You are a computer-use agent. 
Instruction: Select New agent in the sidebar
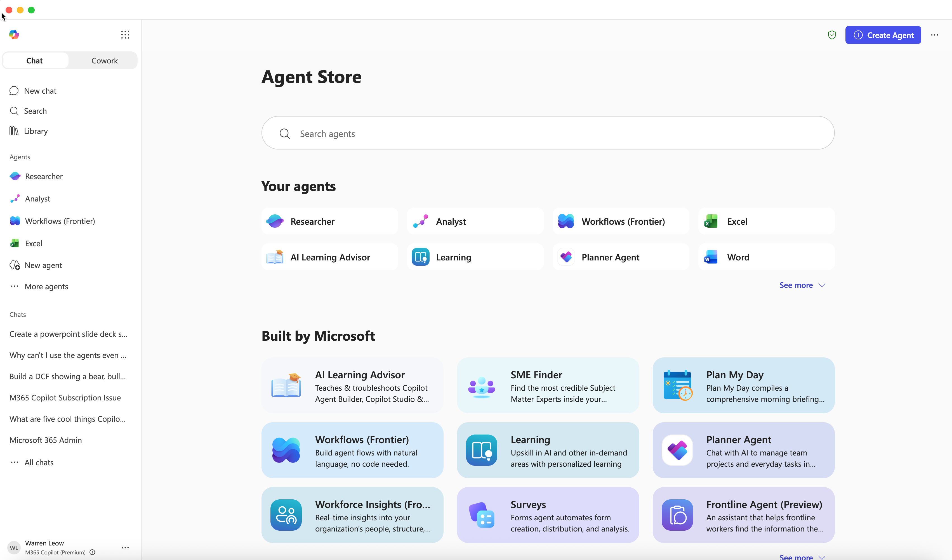click(70, 265)
